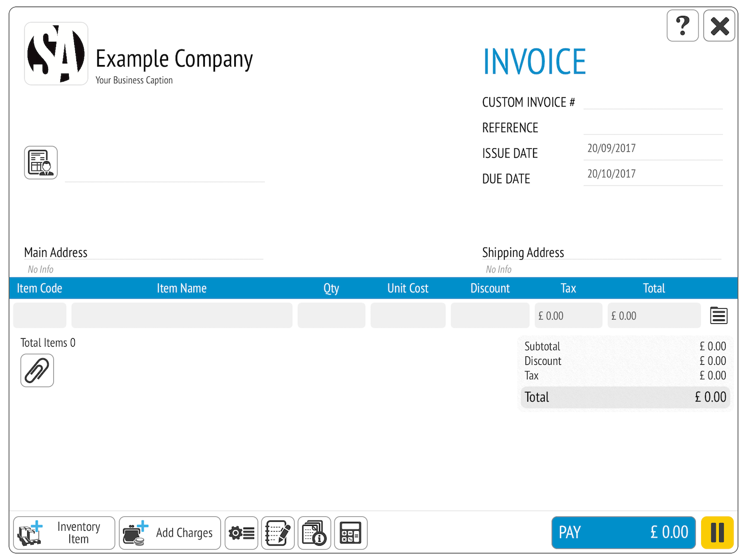Select the Due Date 20/10/2017 field
Image resolution: width=747 pixels, height=560 pixels.
click(653, 175)
